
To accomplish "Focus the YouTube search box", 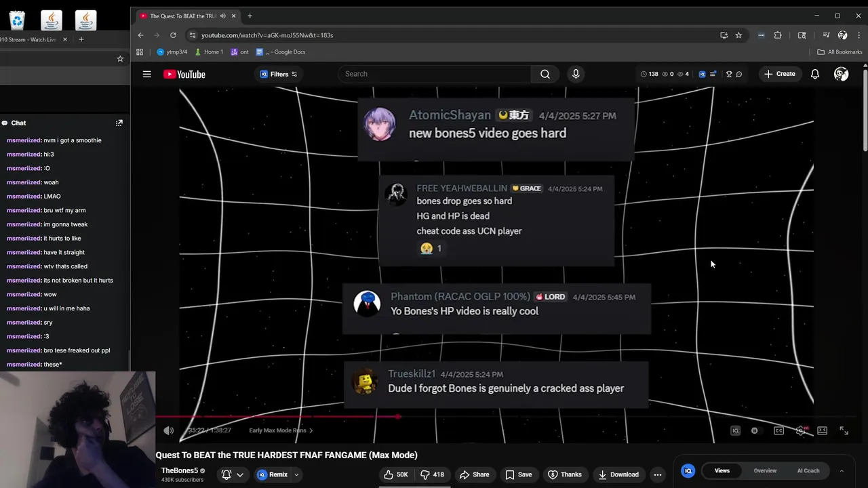I will point(434,74).
